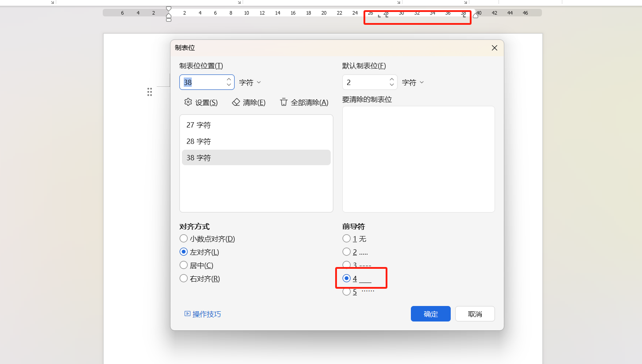642x364 pixels.
Task: Open the 操作技巧 link
Action: coord(206,314)
